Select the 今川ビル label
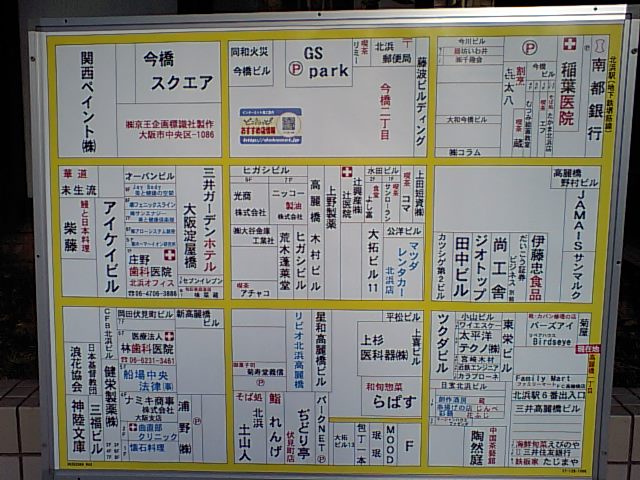 pyautogui.click(x=471, y=42)
